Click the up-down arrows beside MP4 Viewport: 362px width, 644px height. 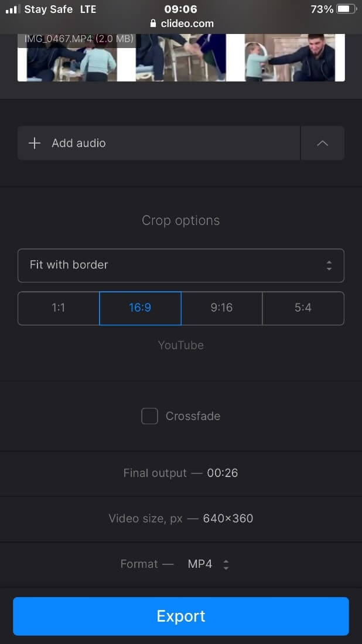pyautogui.click(x=226, y=564)
